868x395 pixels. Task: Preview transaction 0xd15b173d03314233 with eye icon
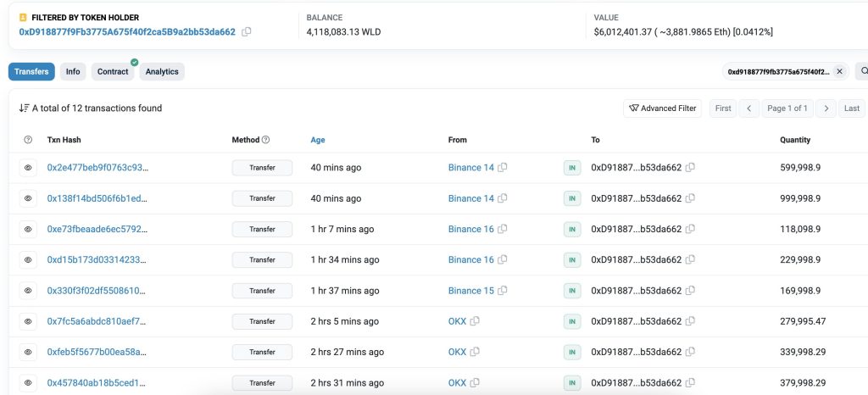[28, 260]
